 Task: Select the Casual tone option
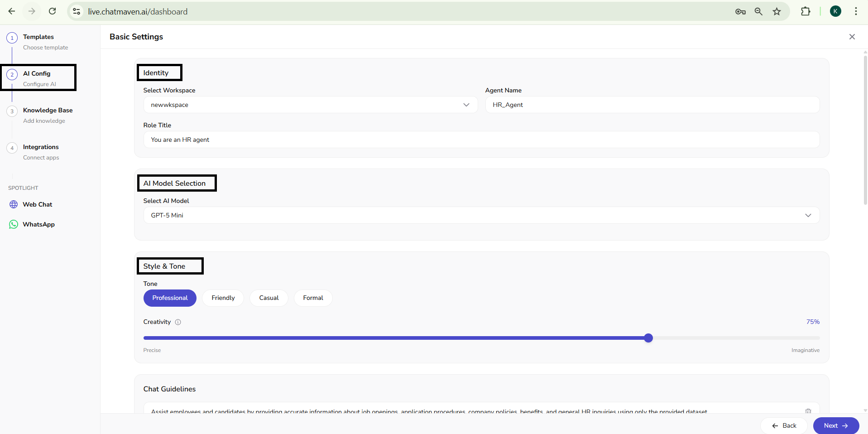pos(269,298)
